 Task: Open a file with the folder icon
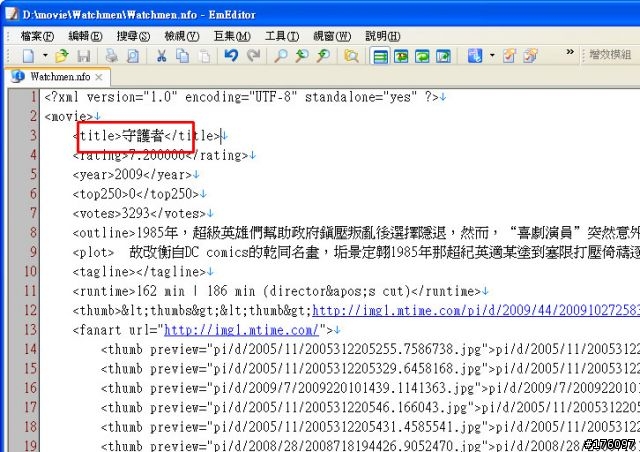click(62, 56)
